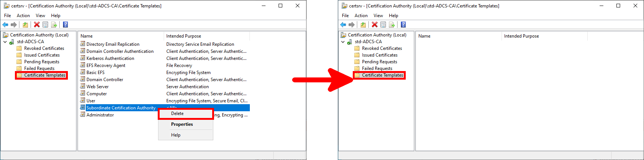The image size is (644, 160).
Task: Open the View menu in the right window
Action: pos(378,16)
